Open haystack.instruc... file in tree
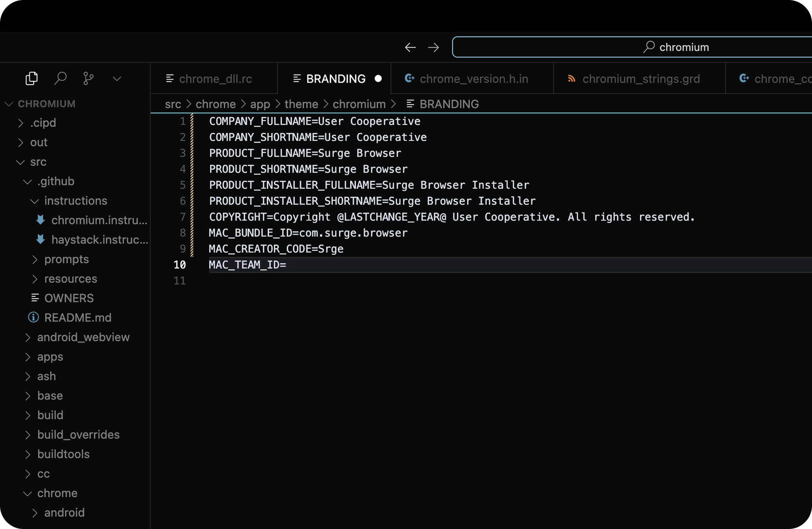The image size is (812, 529). [x=75, y=240]
